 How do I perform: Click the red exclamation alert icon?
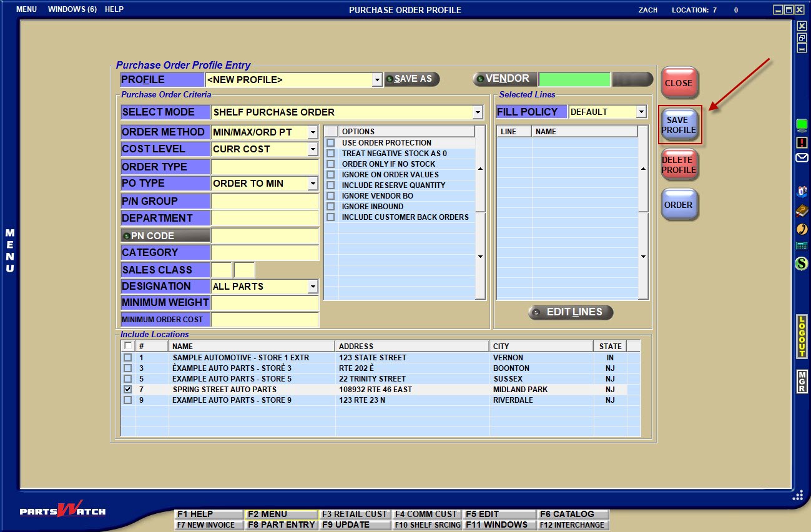point(802,142)
